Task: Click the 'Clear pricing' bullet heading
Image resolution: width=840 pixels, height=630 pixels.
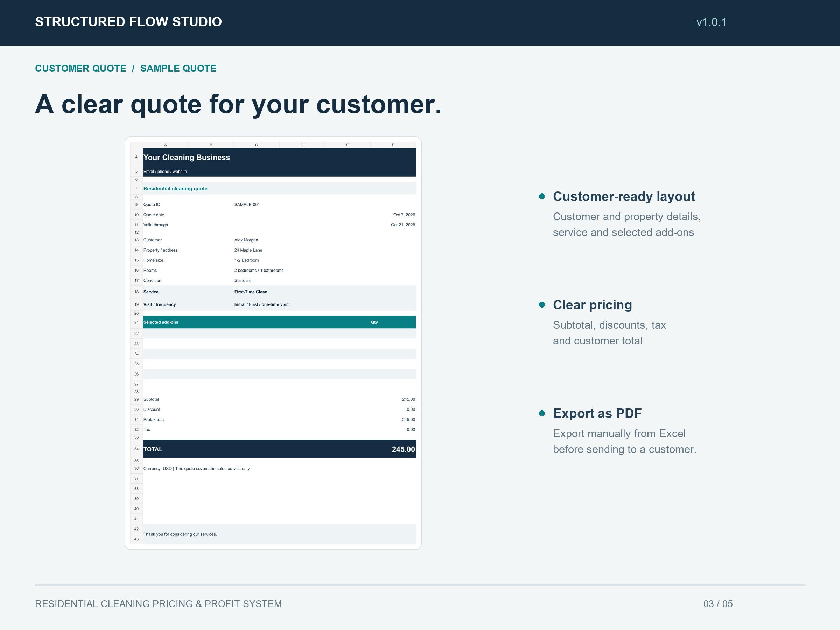Action: point(593,305)
